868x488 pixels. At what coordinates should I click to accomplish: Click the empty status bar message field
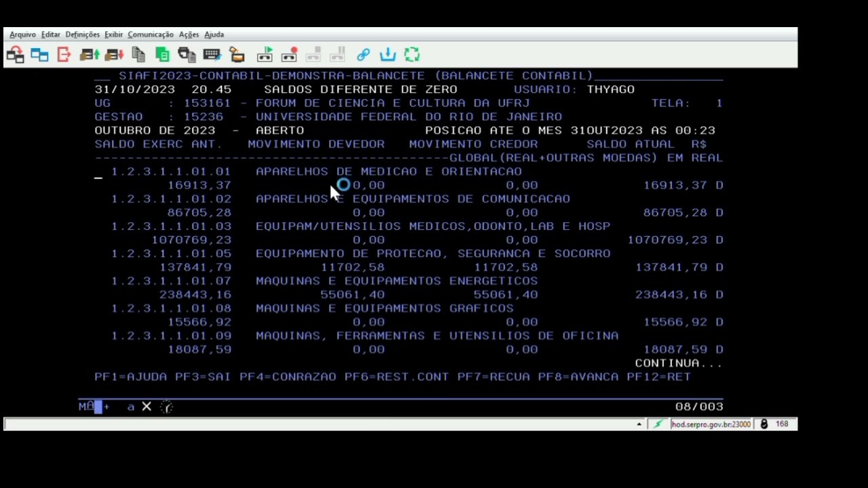pyautogui.click(x=319, y=424)
